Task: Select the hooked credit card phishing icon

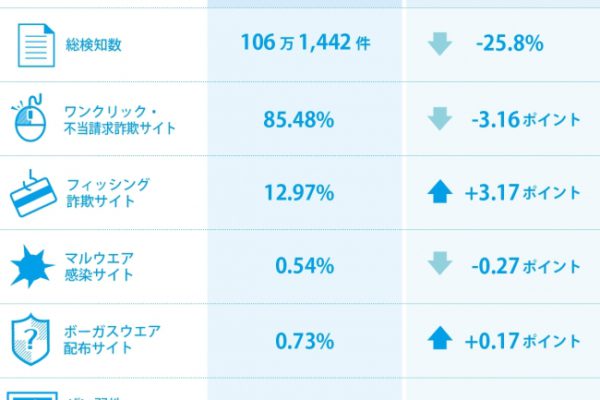Action: (33, 194)
